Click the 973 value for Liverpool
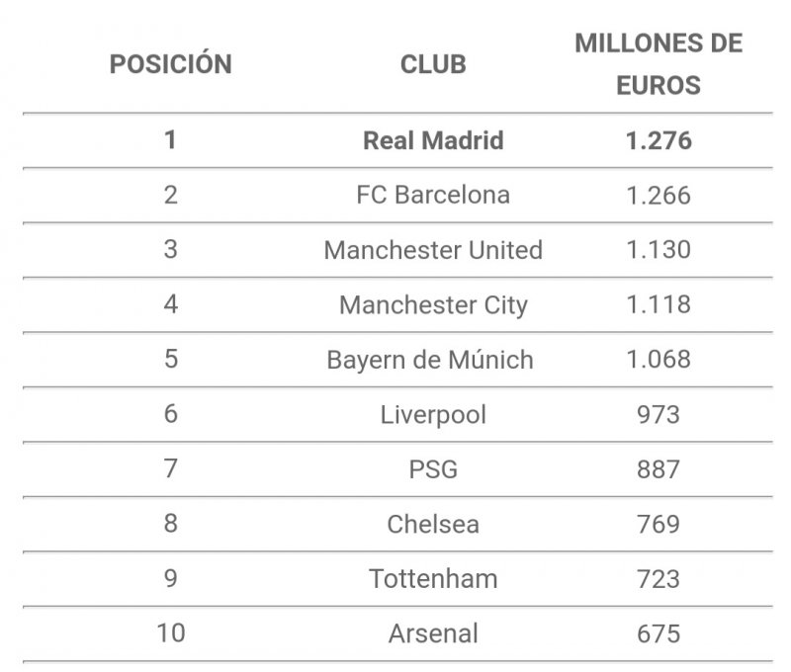The height and width of the screenshot is (672, 791). click(x=659, y=414)
